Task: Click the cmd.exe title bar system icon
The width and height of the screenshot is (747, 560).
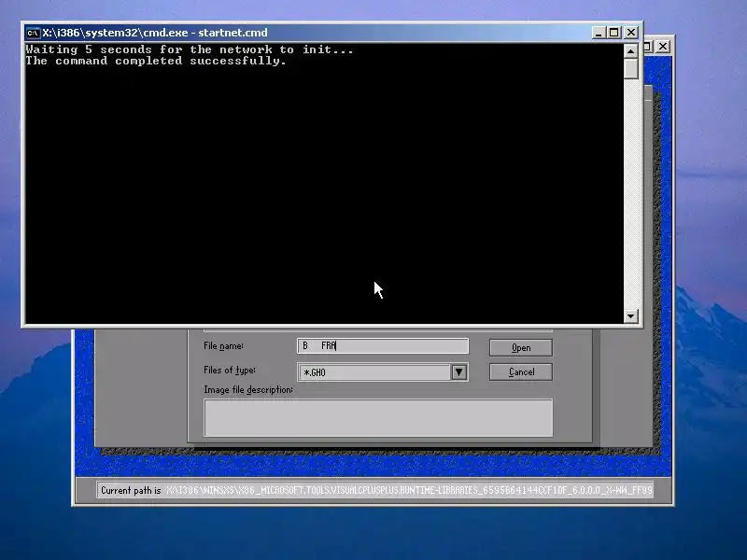Action: pos(33,33)
